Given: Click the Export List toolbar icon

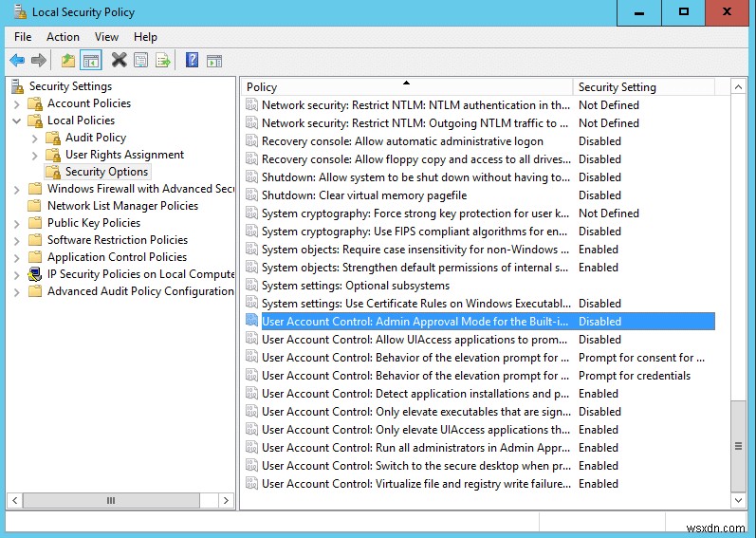Looking at the screenshot, I should click(x=163, y=61).
